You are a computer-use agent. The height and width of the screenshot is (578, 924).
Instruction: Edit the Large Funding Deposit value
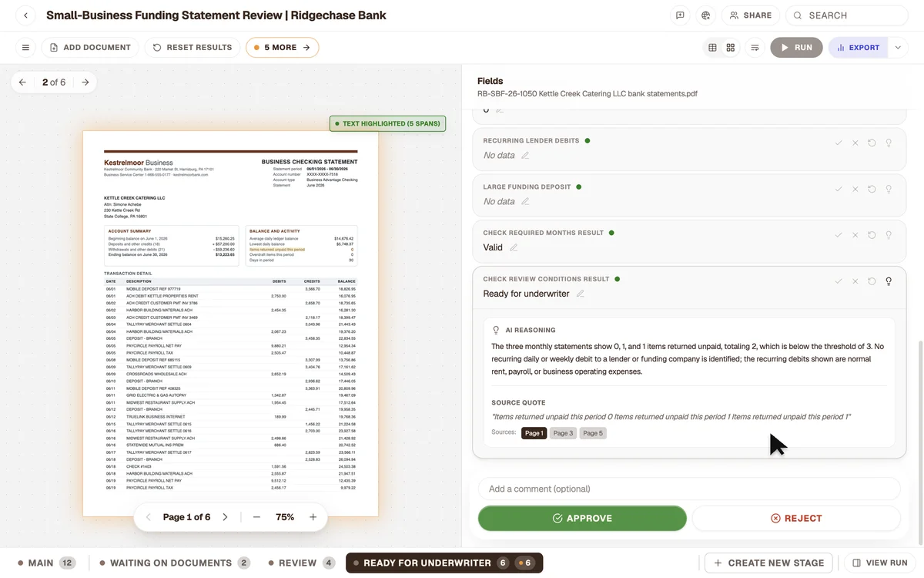pyautogui.click(x=525, y=202)
